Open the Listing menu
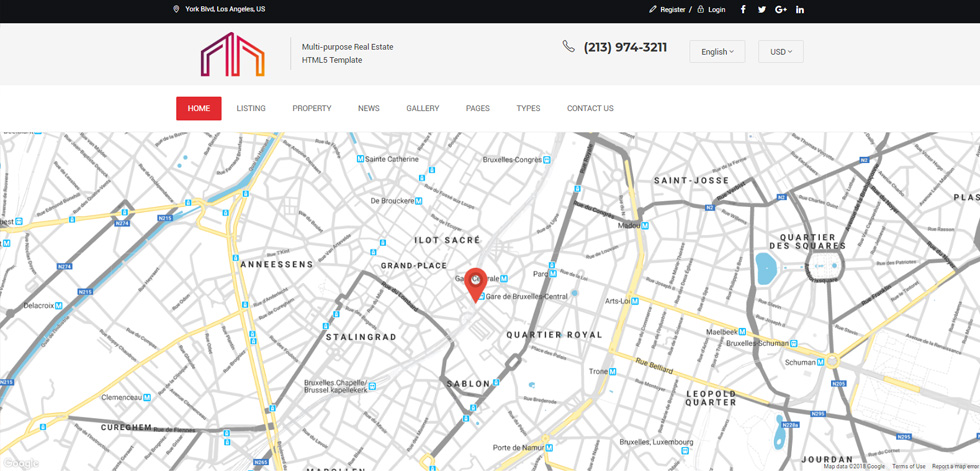Screen dimensions: 980x471 251,108
